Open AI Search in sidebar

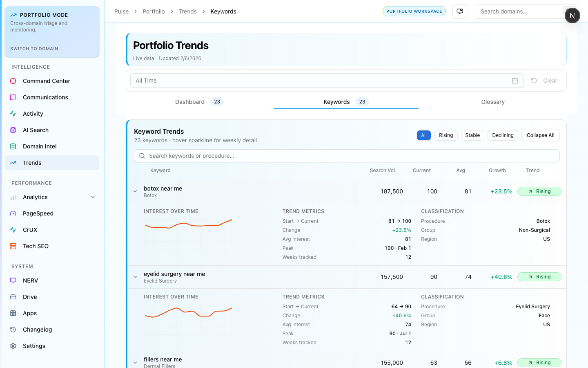[36, 130]
